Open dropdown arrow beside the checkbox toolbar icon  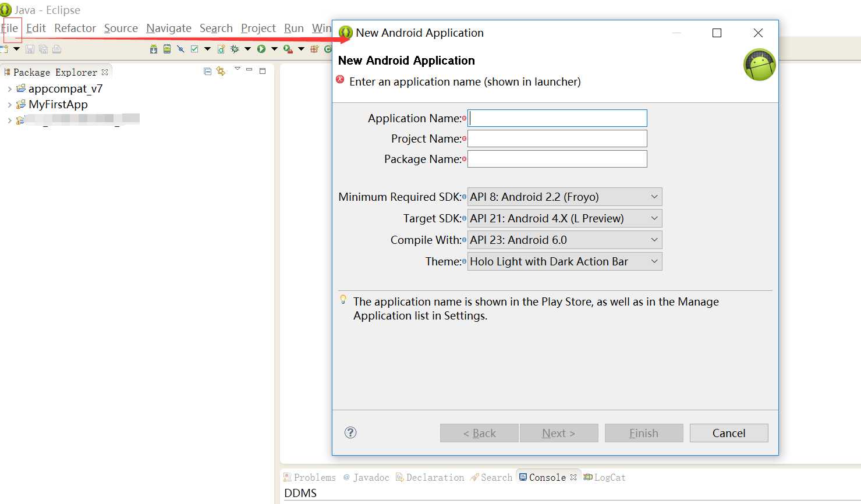(207, 49)
